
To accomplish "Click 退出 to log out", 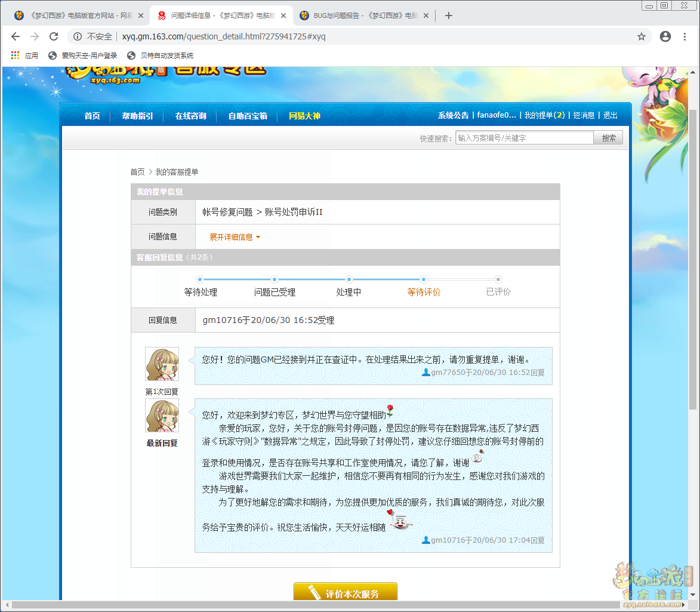I will (610, 115).
